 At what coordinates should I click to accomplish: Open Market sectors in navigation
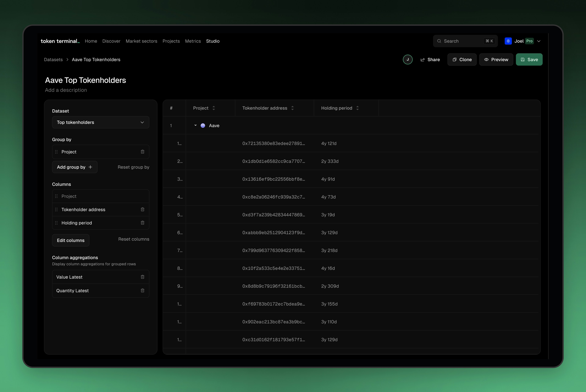pyautogui.click(x=141, y=41)
